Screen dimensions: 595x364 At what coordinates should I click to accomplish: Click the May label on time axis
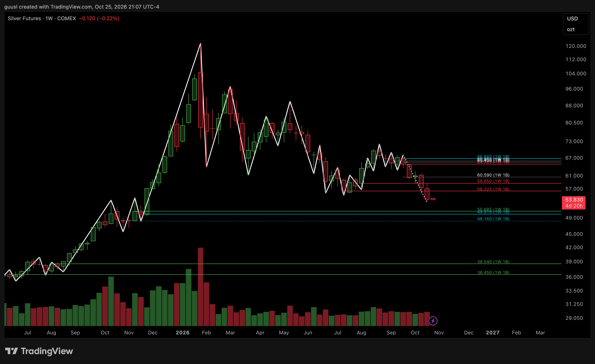(x=284, y=333)
